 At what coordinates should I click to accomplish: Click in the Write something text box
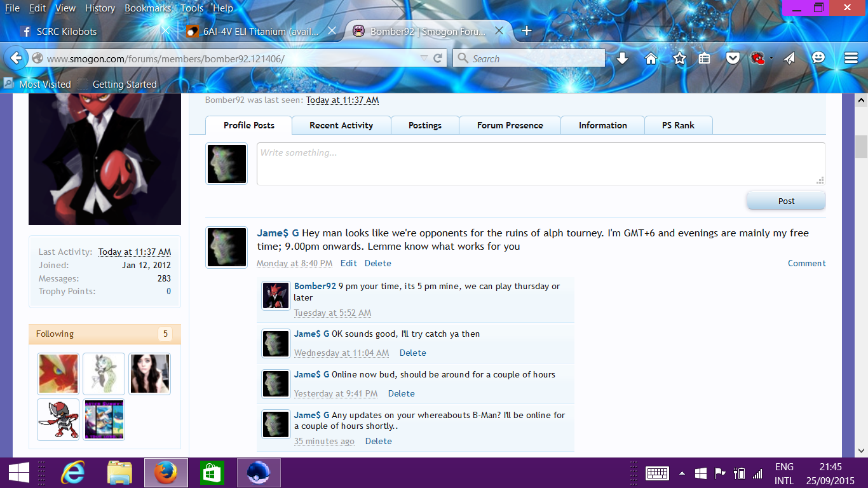pos(541,164)
